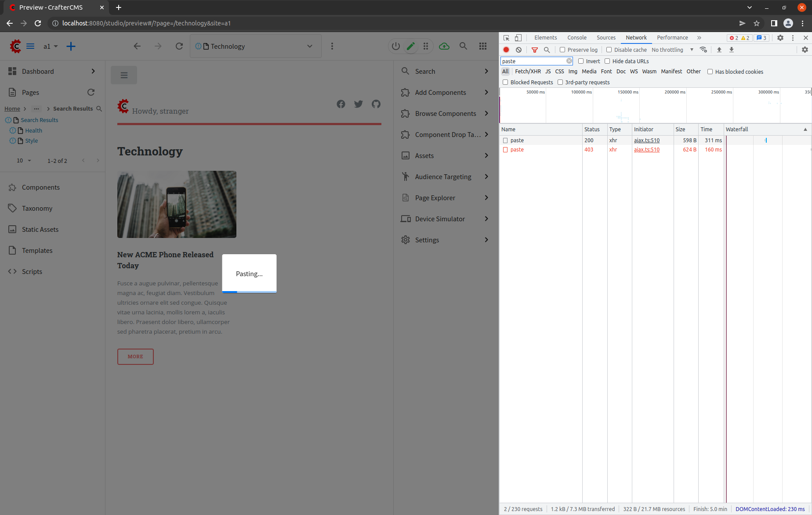The height and width of the screenshot is (515, 812).
Task: Click the MORE button under the phone article
Action: pyautogui.click(x=135, y=357)
